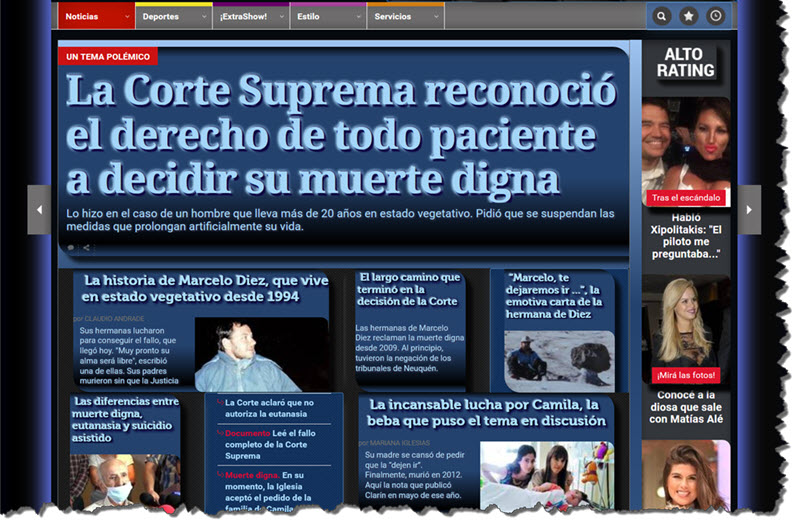Open the headline 'La Corte Suprema reconoció el derecho'
This screenshot has height=527, width=800.
tap(341, 134)
